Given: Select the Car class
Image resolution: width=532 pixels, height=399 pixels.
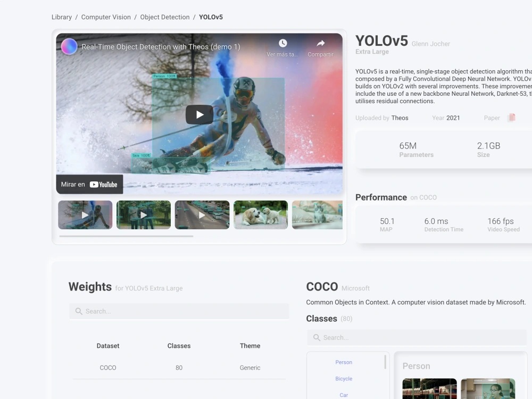Looking at the screenshot, I should (x=344, y=395).
